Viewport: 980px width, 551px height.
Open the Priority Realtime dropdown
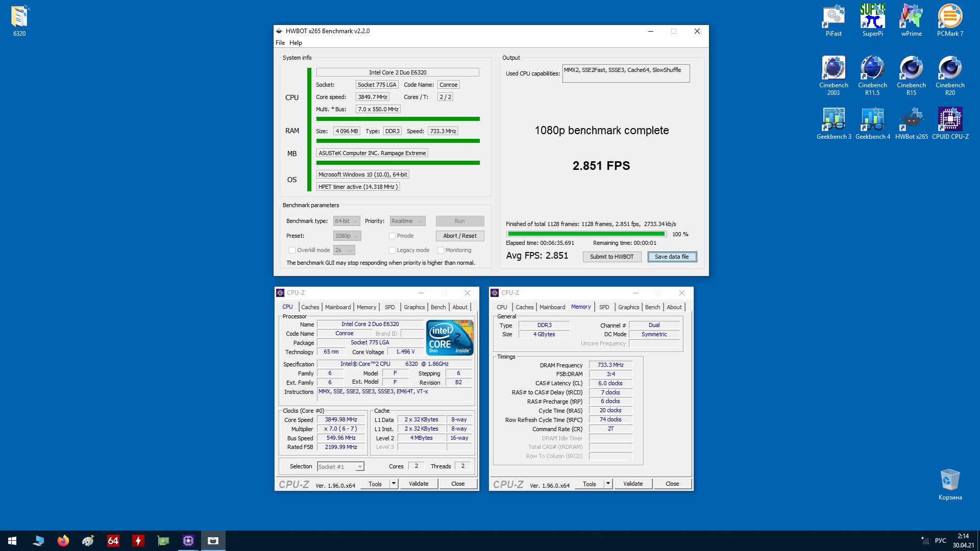point(407,221)
